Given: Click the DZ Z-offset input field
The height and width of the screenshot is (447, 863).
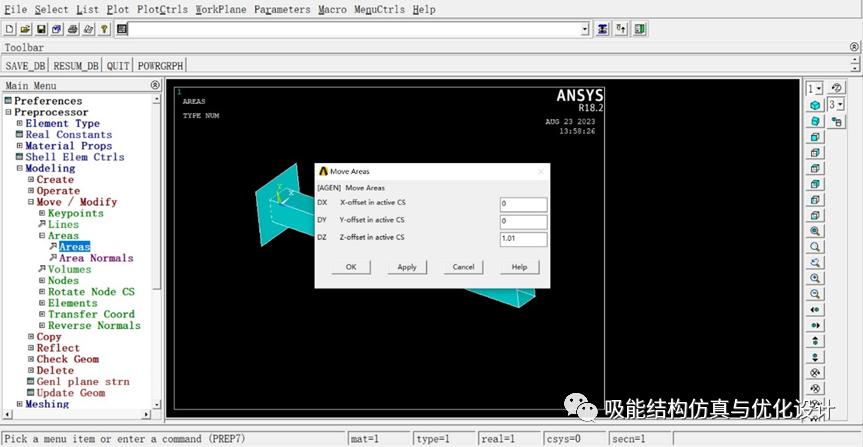Looking at the screenshot, I should (523, 239).
